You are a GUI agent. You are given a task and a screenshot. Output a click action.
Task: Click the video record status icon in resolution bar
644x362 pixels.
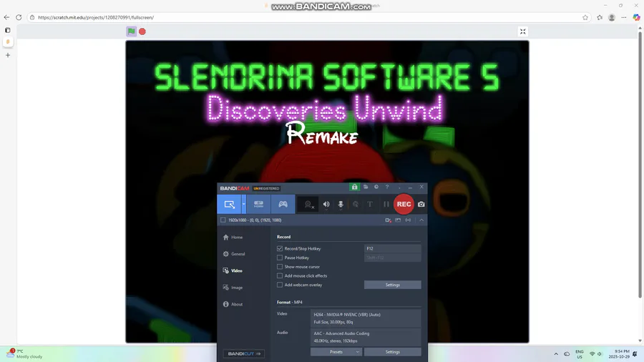pos(388,220)
